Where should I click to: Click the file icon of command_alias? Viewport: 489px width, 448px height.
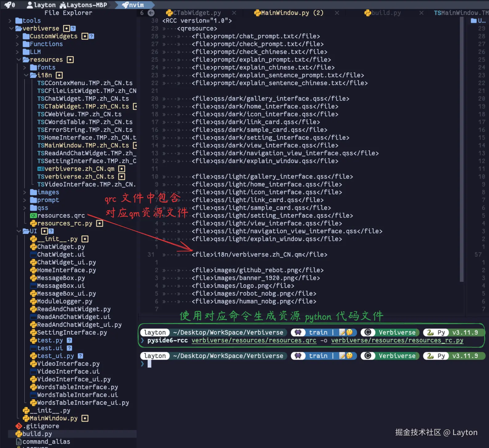[x=19, y=442]
